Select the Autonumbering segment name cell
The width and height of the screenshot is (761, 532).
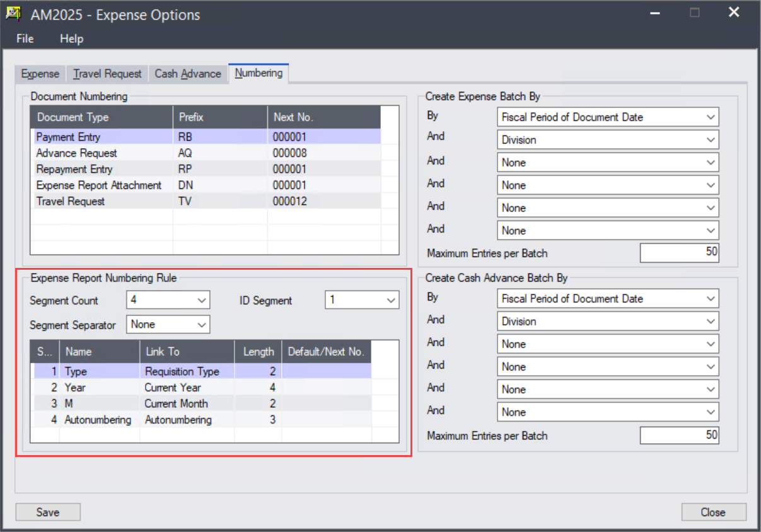[x=100, y=420]
